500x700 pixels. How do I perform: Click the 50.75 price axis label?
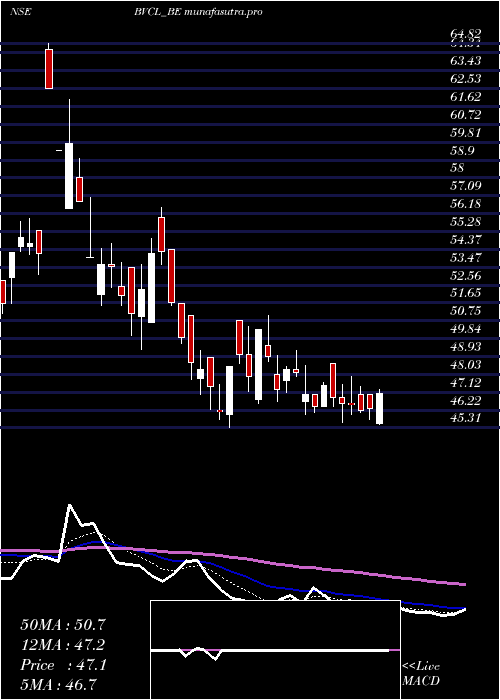pyautogui.click(x=466, y=311)
